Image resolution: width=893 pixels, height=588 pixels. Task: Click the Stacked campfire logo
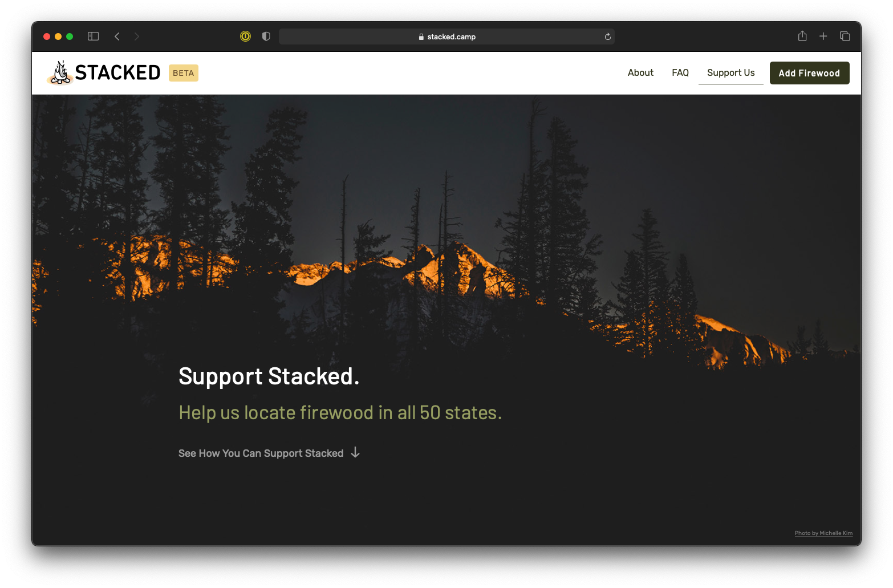click(61, 72)
